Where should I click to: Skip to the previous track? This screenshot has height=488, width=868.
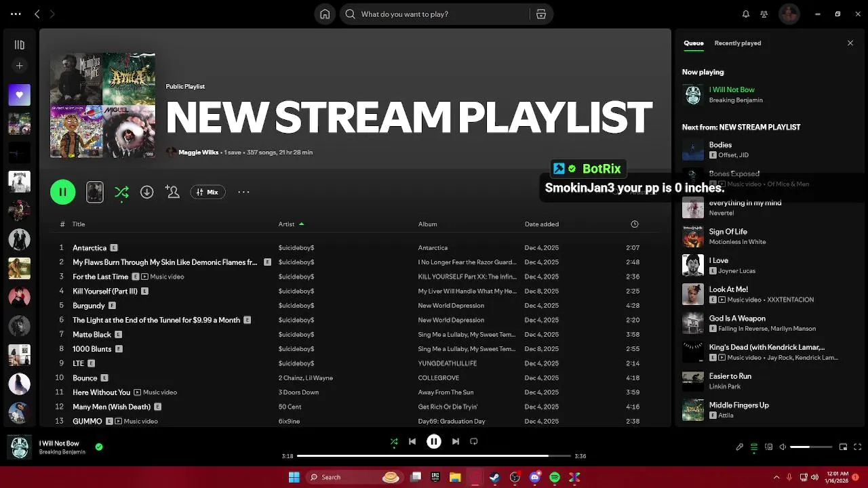point(412,441)
